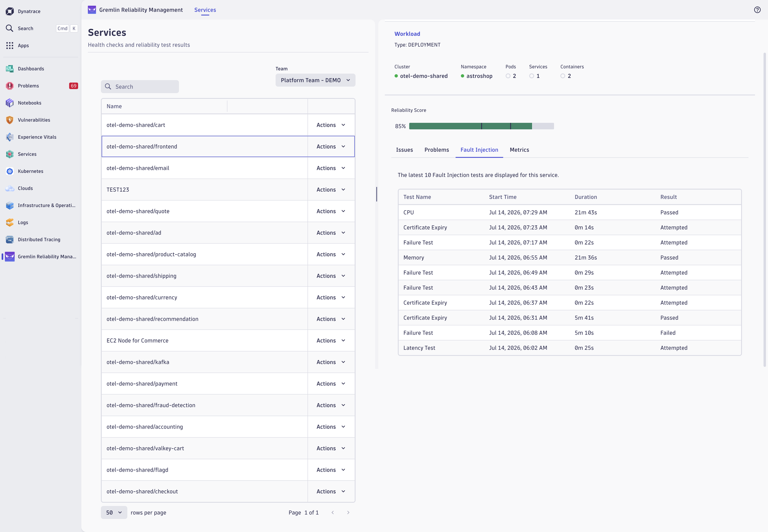Viewport: 768px width, 532px height.
Task: Open Services app in sidebar
Action: [41, 154]
